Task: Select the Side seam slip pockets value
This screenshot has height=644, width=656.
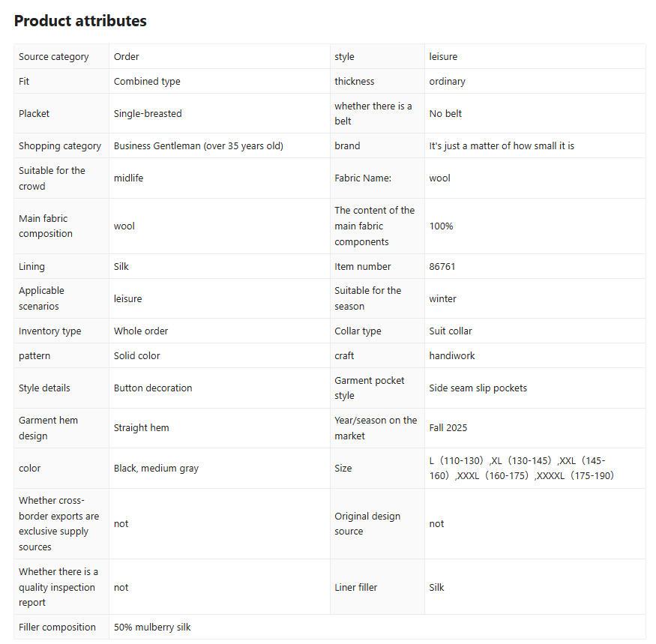Action: click(478, 388)
